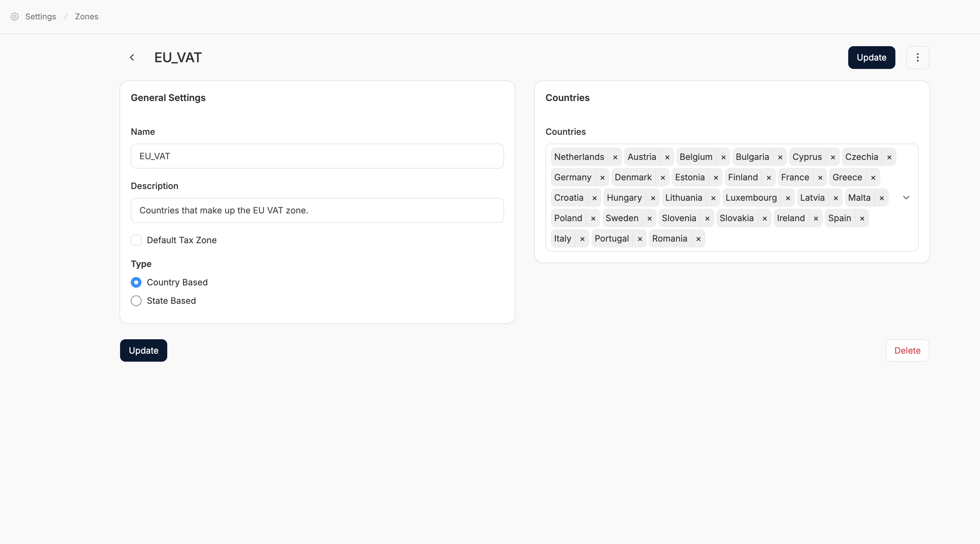Expand the countries dropdown chevron
980x544 pixels.
point(906,197)
